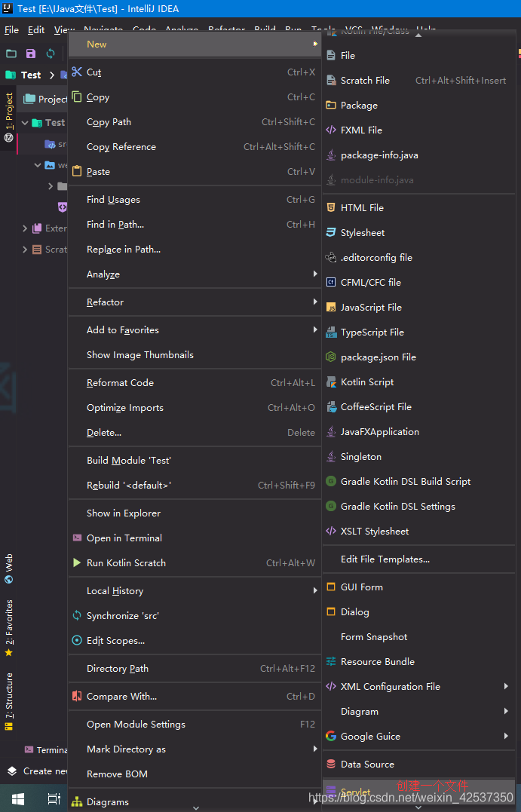Click Test in the breadcrumb bar

click(x=31, y=75)
